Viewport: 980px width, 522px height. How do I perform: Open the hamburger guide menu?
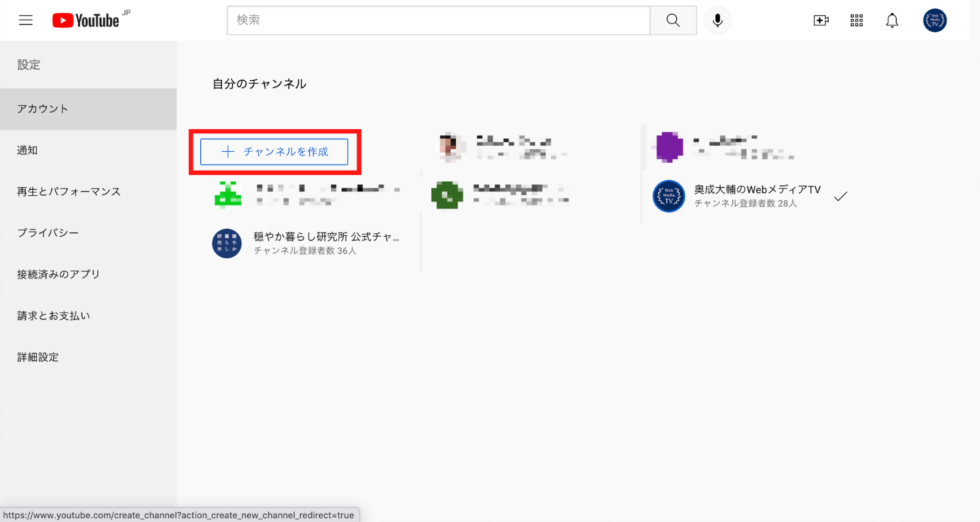(x=26, y=20)
